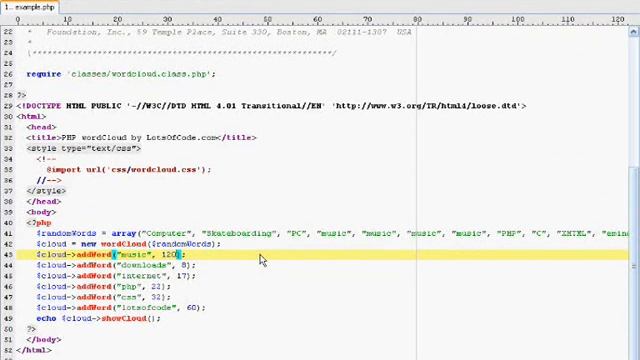The width and height of the screenshot is (640, 360).
Task: Click the "music" string in highlighted line 43
Action: [x=134, y=255]
